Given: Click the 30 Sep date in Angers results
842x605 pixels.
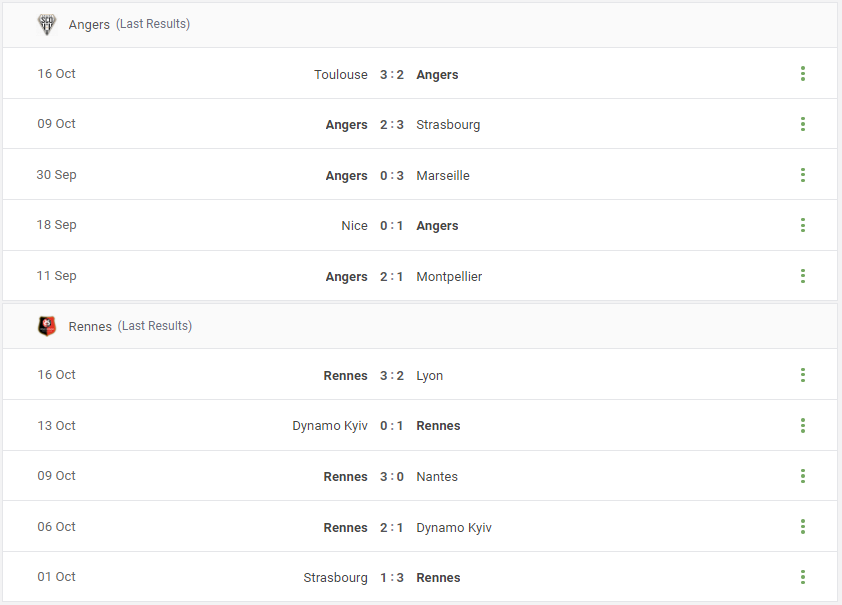Looking at the screenshot, I should tap(56, 174).
